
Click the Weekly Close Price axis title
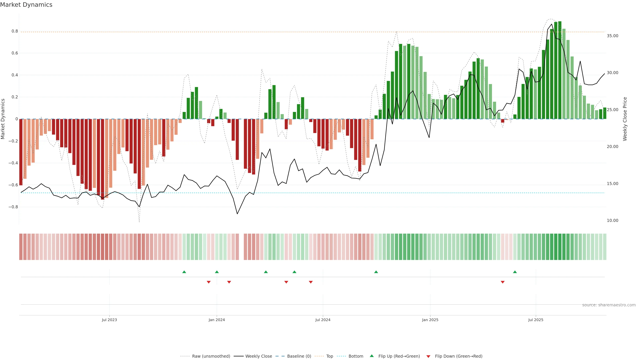click(625, 119)
